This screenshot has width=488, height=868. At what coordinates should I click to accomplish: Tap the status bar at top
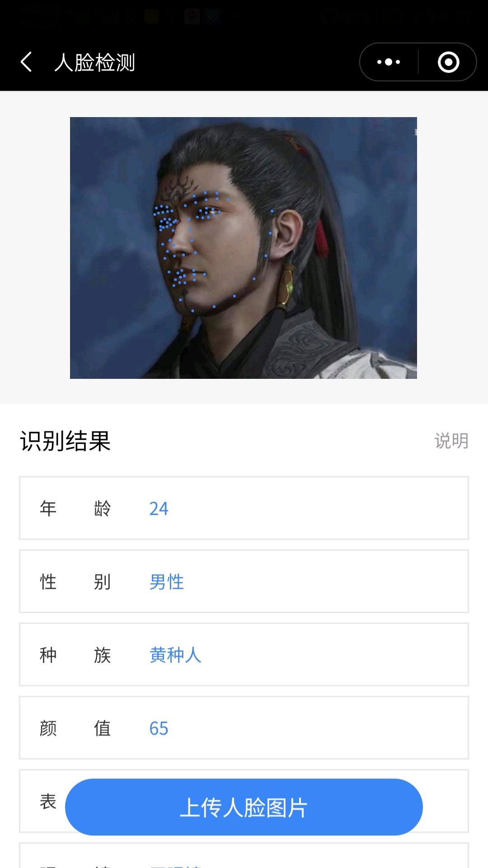click(244, 17)
